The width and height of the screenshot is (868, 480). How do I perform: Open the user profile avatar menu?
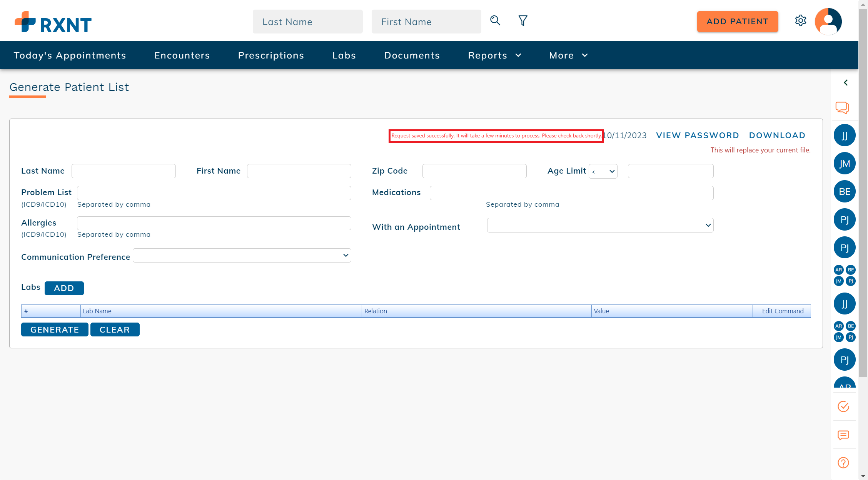coord(828,21)
